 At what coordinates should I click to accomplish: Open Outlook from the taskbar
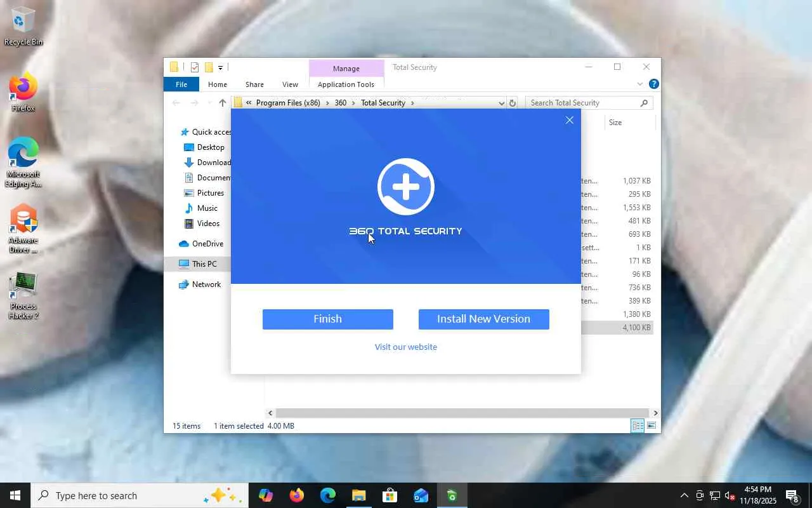click(421, 495)
